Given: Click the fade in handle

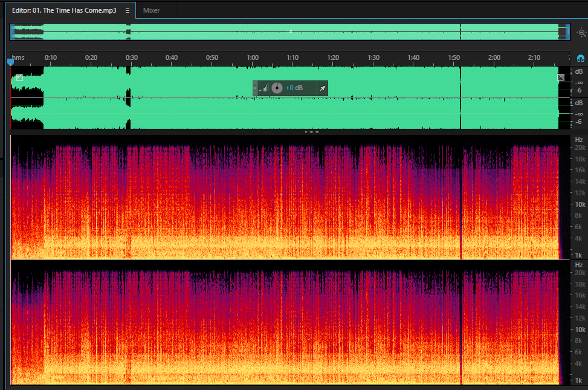Looking at the screenshot, I should pos(19,77).
